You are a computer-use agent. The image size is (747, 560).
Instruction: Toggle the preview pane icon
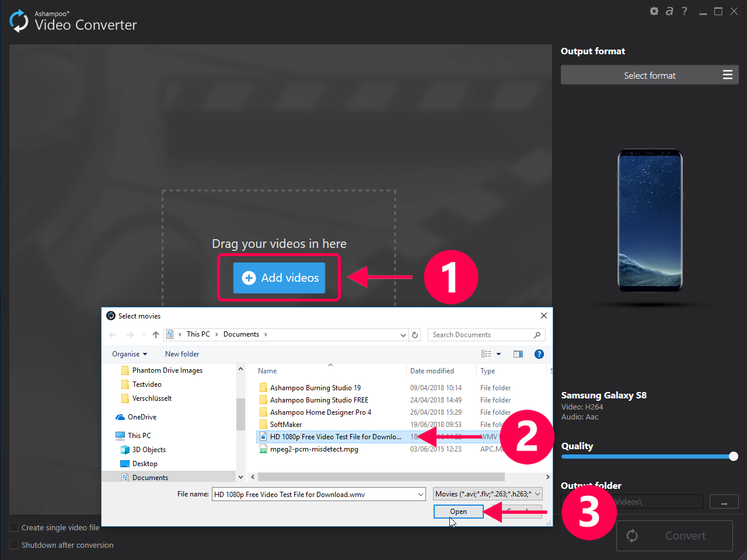[518, 354]
